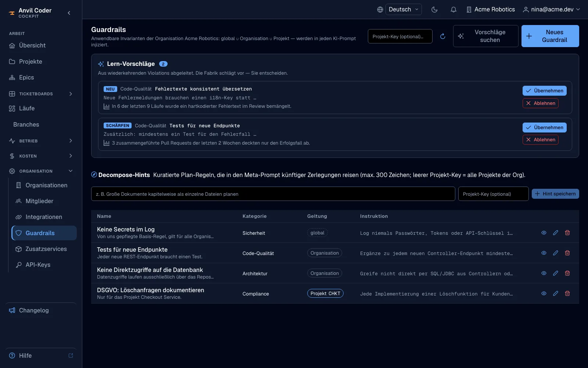Viewport: 588px width, 368px height.
Task: Accept the SCHÄRFEN Tests für neue Endpunkte suggestion
Action: tap(544, 127)
